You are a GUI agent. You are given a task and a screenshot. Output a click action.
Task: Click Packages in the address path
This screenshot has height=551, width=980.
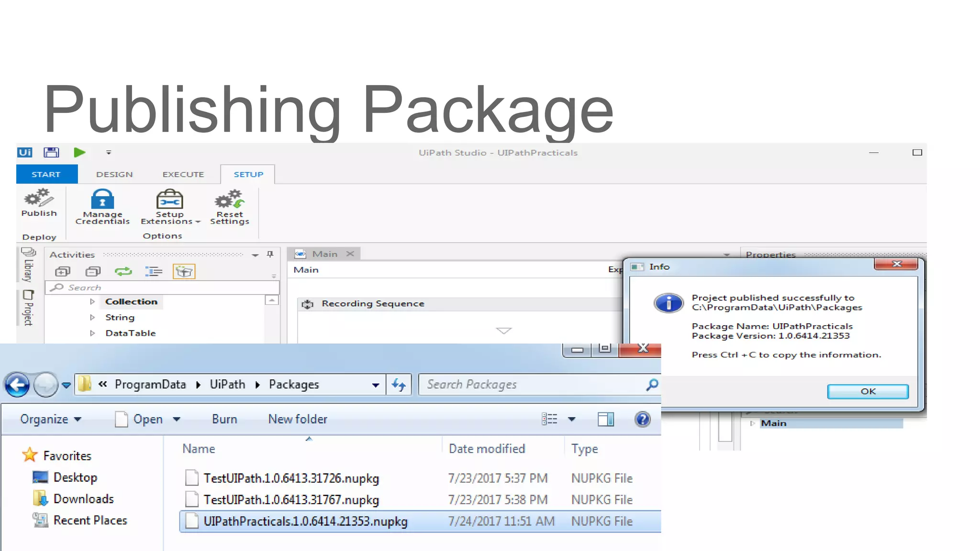click(x=294, y=385)
